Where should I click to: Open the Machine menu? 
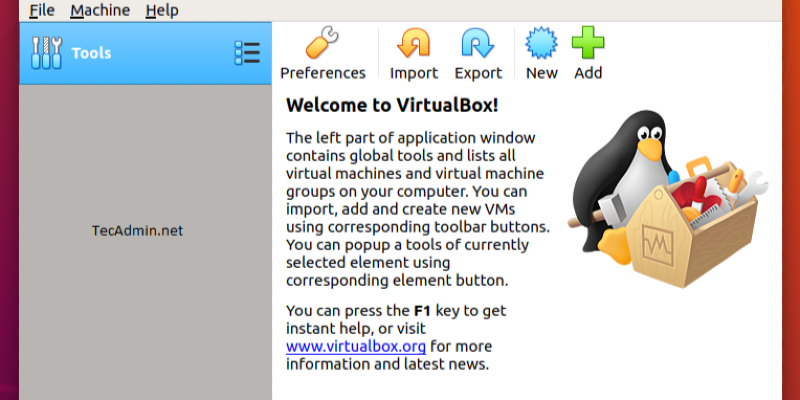(100, 10)
